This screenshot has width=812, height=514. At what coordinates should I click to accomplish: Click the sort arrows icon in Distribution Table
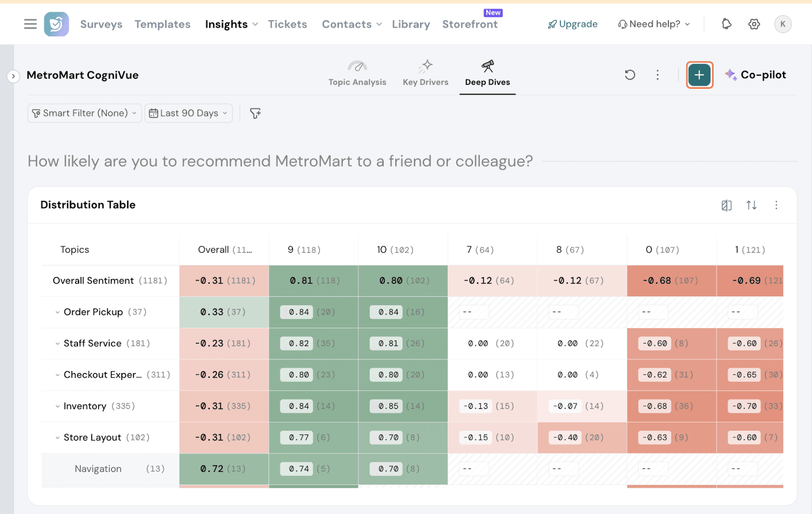(x=751, y=205)
